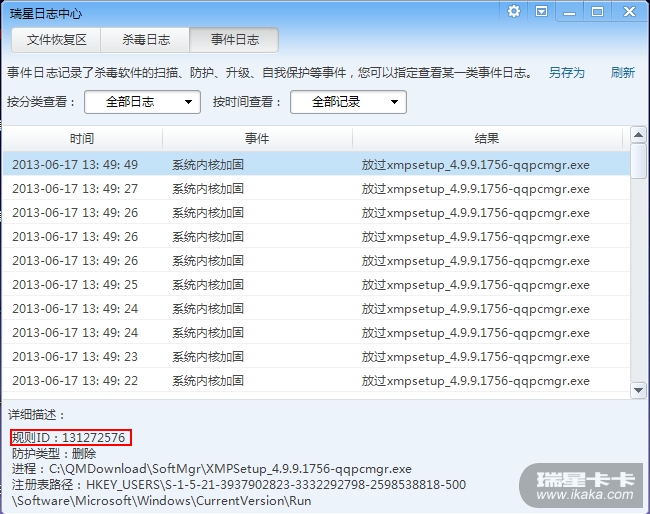The width and height of the screenshot is (650, 514).
Task: Minimize the 瑞星日志中心 window
Action: [569, 12]
